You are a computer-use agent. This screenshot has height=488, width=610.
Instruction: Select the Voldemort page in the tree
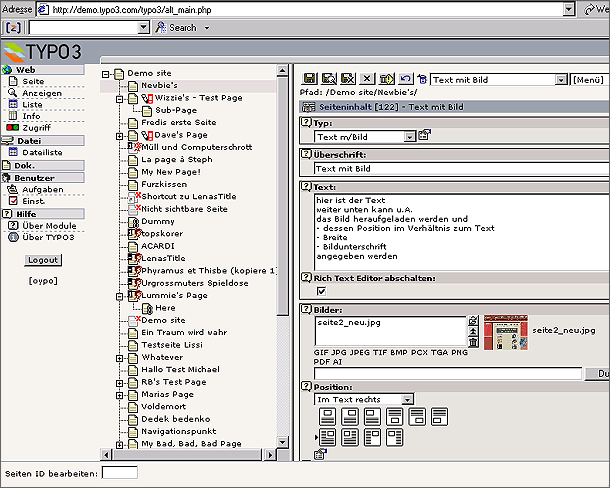point(163,406)
